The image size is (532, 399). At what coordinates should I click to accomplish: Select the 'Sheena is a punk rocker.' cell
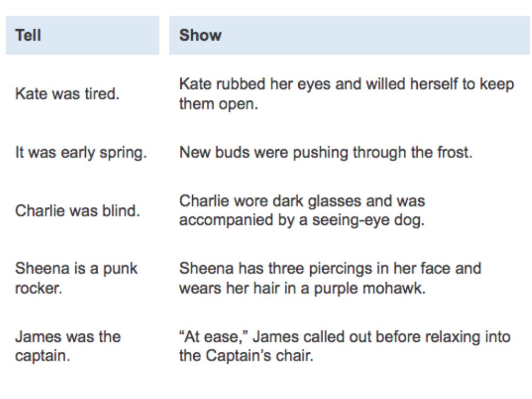75,277
